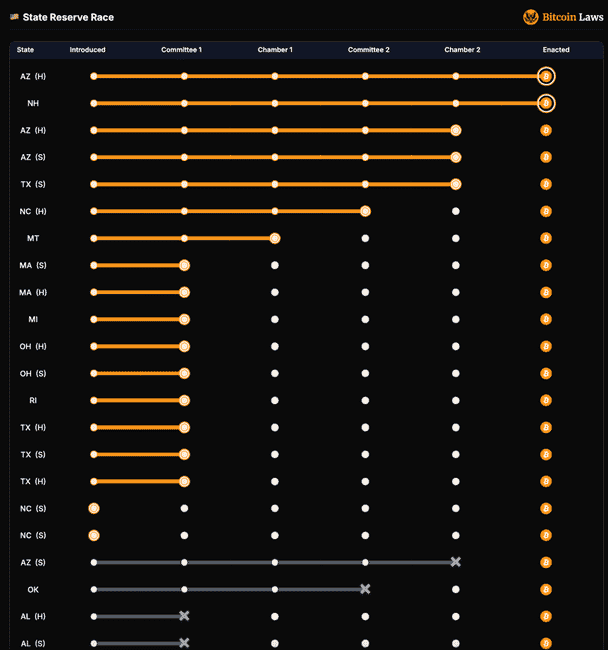Screen dimensions: 608x650
Task: Click the State Reserve Race title
Action: [x=68, y=17]
